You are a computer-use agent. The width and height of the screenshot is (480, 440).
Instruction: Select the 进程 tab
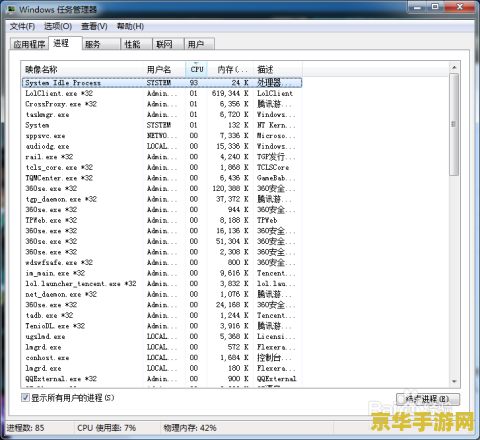point(65,43)
